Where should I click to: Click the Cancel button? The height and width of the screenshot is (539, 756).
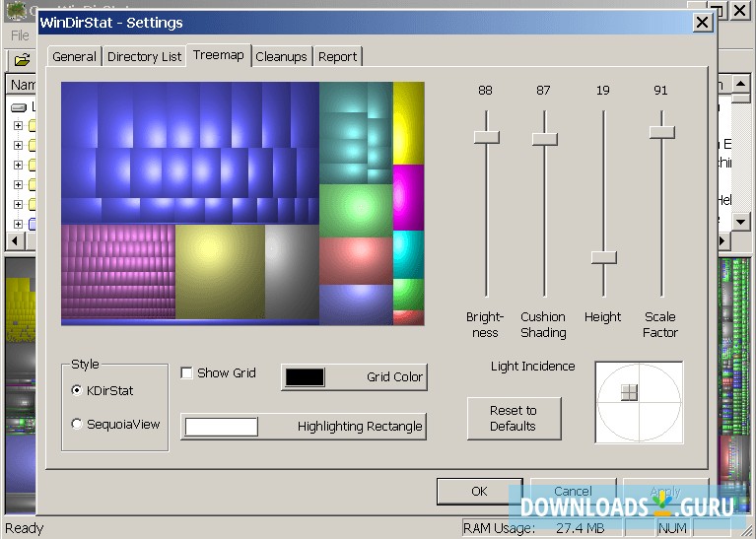click(x=573, y=492)
